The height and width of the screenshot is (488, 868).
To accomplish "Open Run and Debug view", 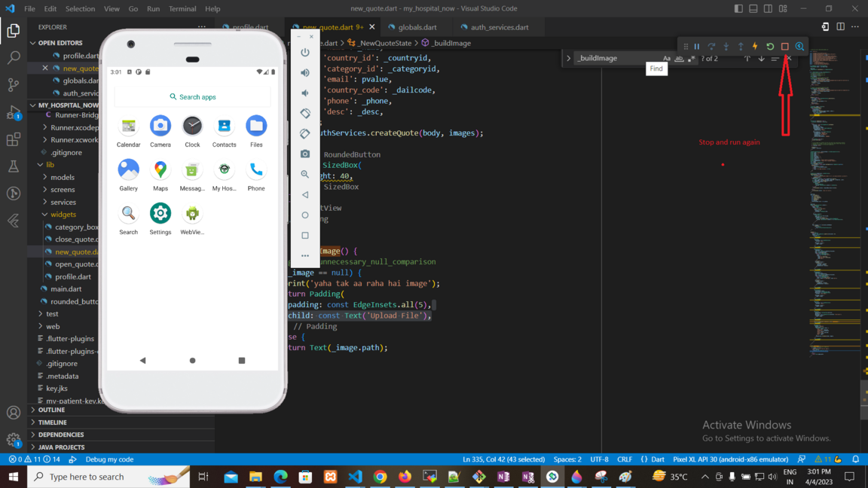I will click(14, 112).
